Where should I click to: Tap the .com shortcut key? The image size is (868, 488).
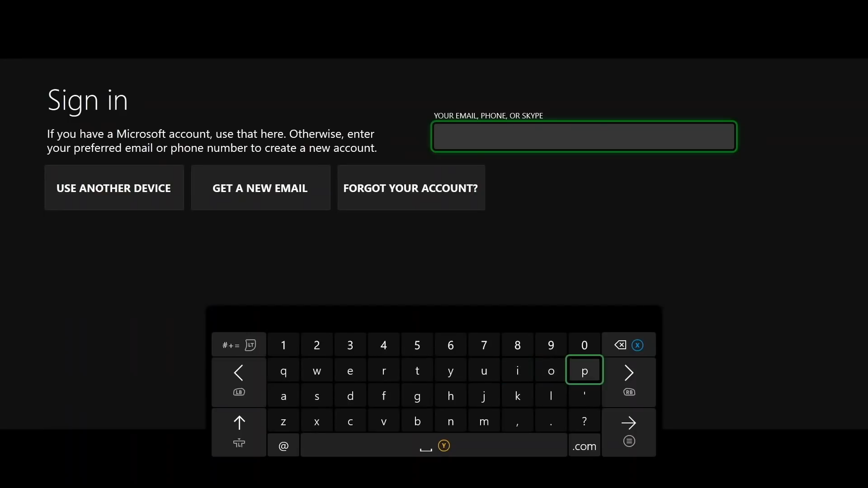pos(584,446)
